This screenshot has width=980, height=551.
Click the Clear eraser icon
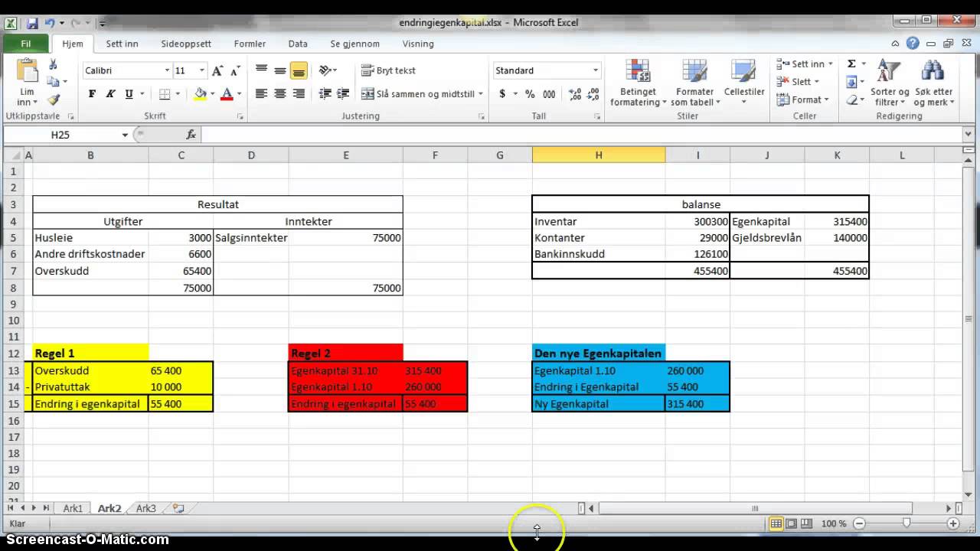[x=851, y=99]
